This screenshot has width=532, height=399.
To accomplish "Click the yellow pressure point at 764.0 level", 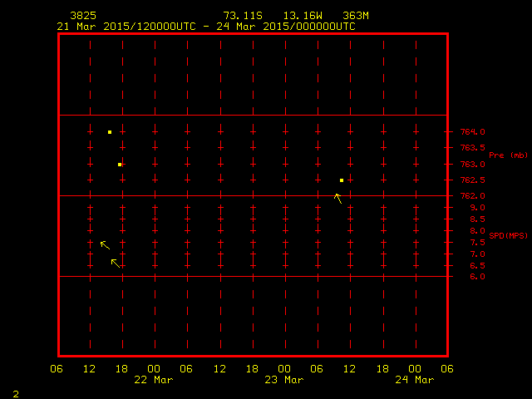I will pos(110,132).
